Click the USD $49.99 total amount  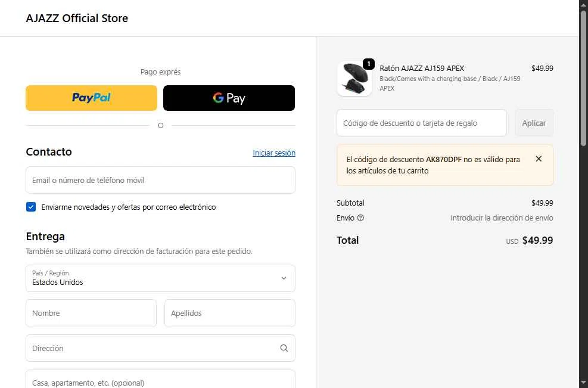pos(529,241)
